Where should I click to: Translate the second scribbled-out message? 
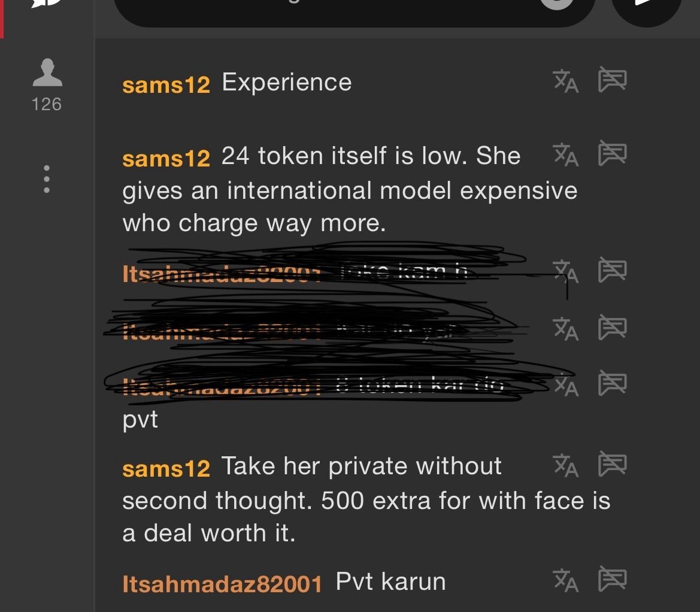coord(566,329)
